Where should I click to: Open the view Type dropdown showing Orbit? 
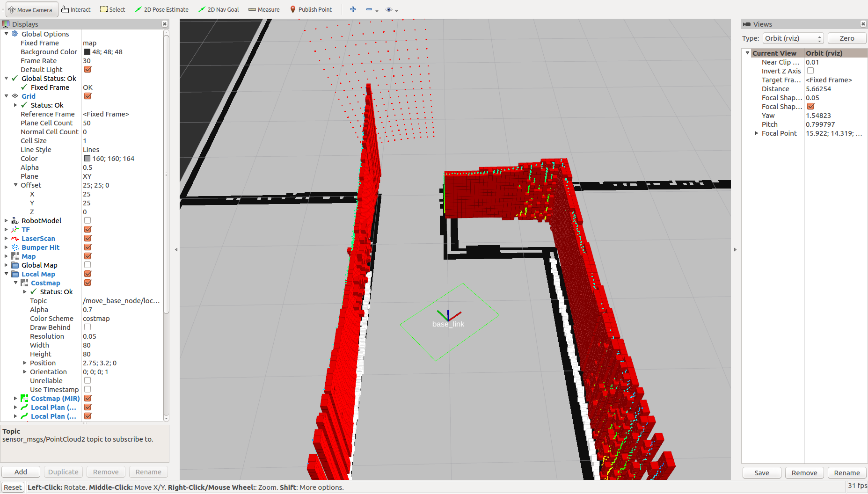tap(793, 38)
